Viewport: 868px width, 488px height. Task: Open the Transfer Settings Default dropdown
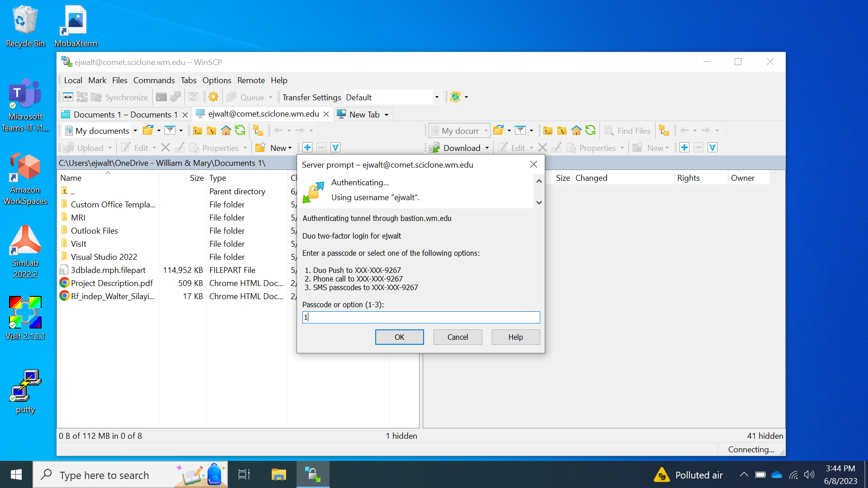click(437, 97)
